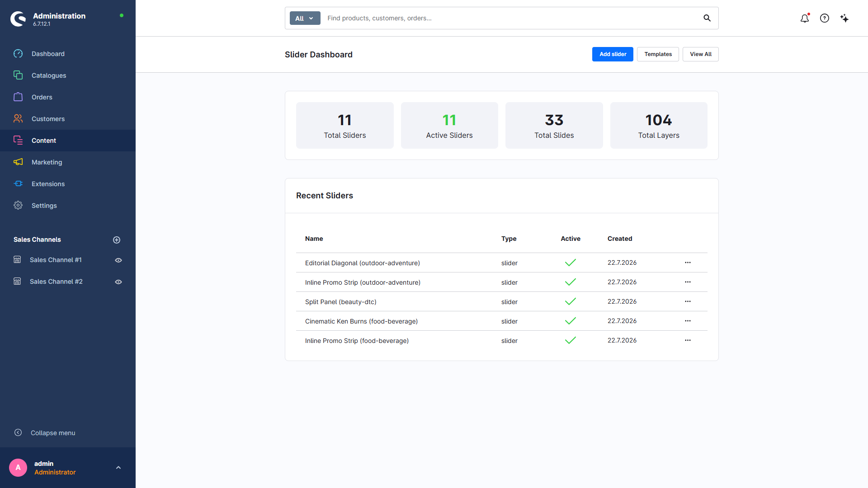868x488 pixels.
Task: Open the notifications bell
Action: (x=805, y=18)
